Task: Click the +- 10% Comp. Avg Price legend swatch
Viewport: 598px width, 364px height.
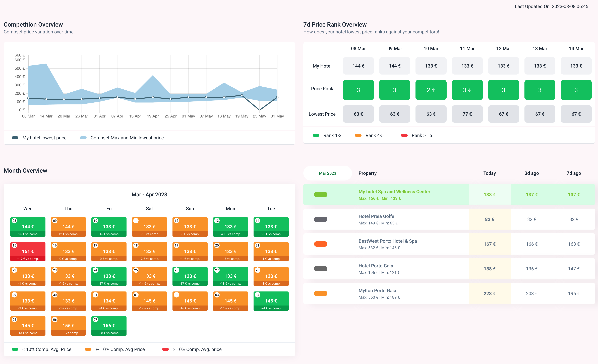Action: tap(88, 349)
